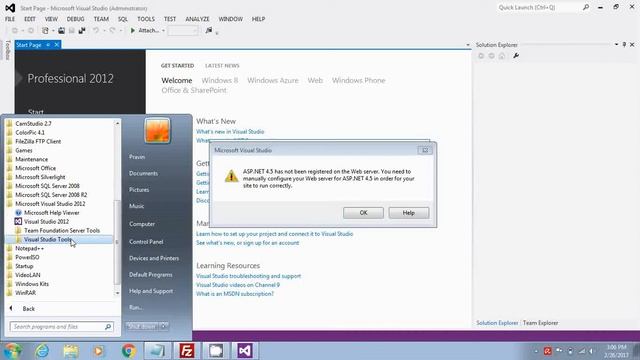640x360 pixels.
Task: Click the Undo toolbar icon
Action: pos(96,31)
